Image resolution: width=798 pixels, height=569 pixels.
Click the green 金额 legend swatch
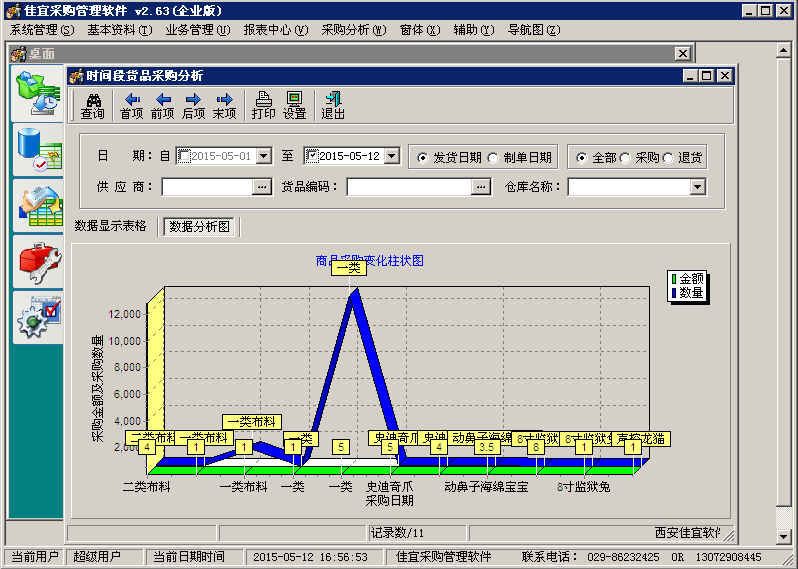pos(674,279)
